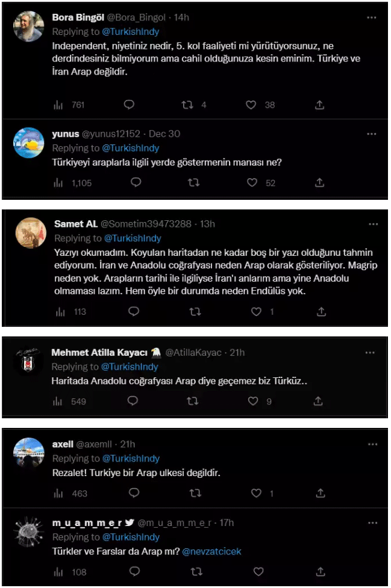Share Bora Bingöl's tweet

point(319,105)
